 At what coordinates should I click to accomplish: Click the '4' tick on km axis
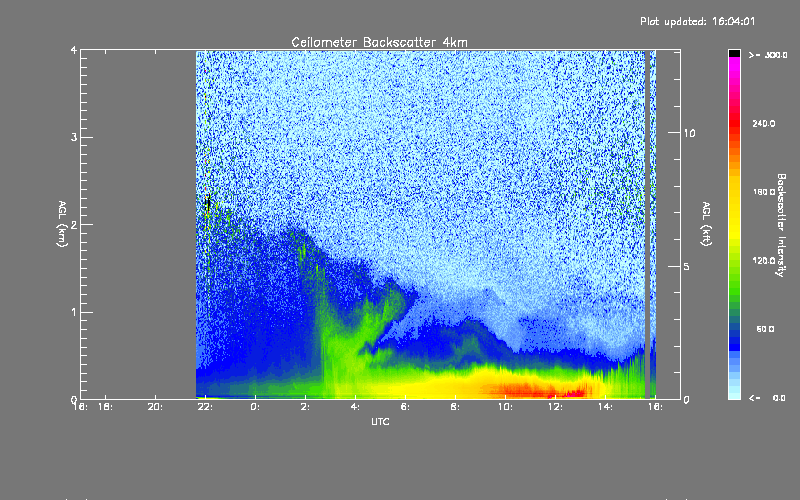pyautogui.click(x=74, y=51)
